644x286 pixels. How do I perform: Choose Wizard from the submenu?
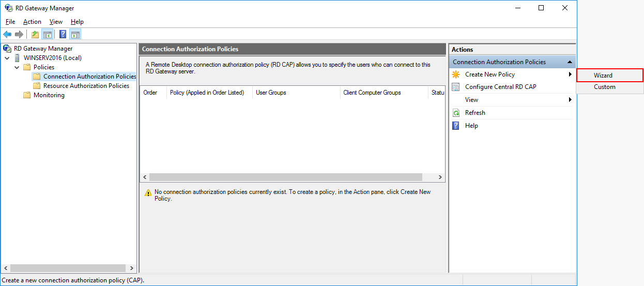coord(603,76)
